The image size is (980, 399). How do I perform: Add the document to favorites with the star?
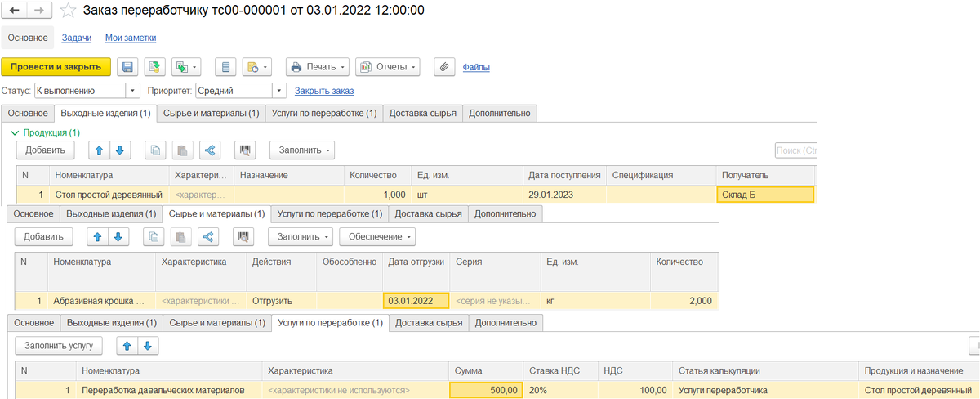tap(69, 11)
